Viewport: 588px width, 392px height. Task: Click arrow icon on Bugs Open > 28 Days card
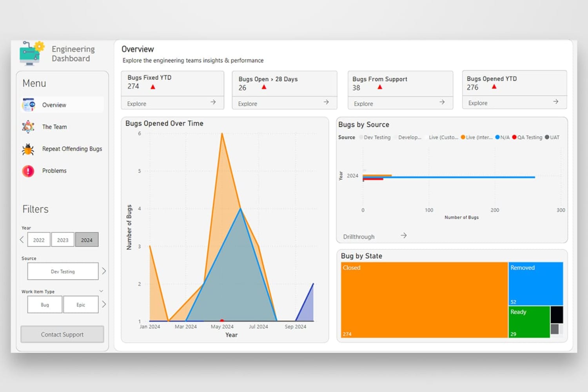[326, 102]
